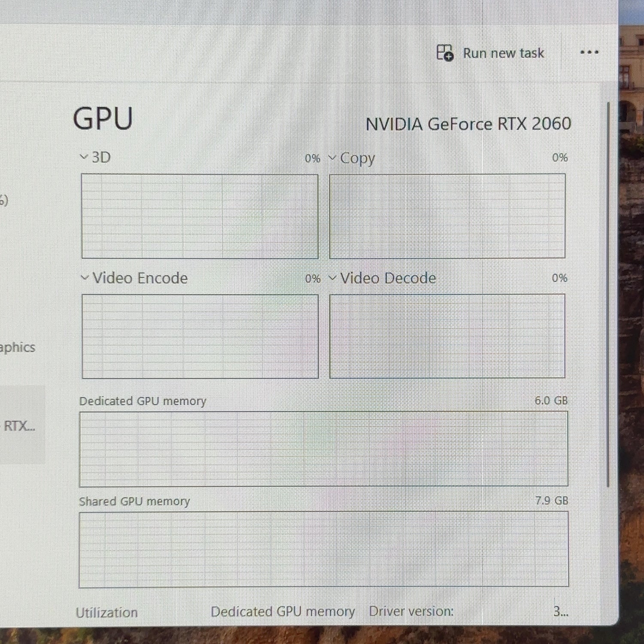Viewport: 644px width, 644px height.
Task: Click the Dedicated GPU memory usage graph
Action: click(324, 449)
